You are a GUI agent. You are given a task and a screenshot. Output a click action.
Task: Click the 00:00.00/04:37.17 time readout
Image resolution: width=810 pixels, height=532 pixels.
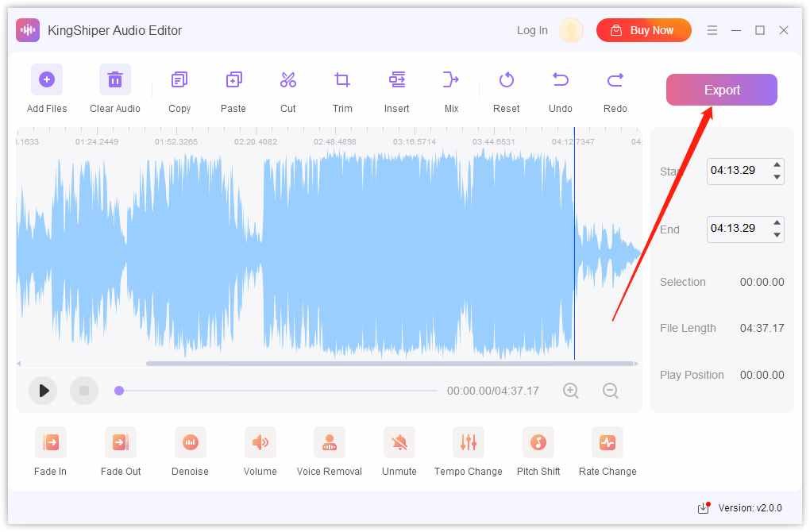point(493,391)
